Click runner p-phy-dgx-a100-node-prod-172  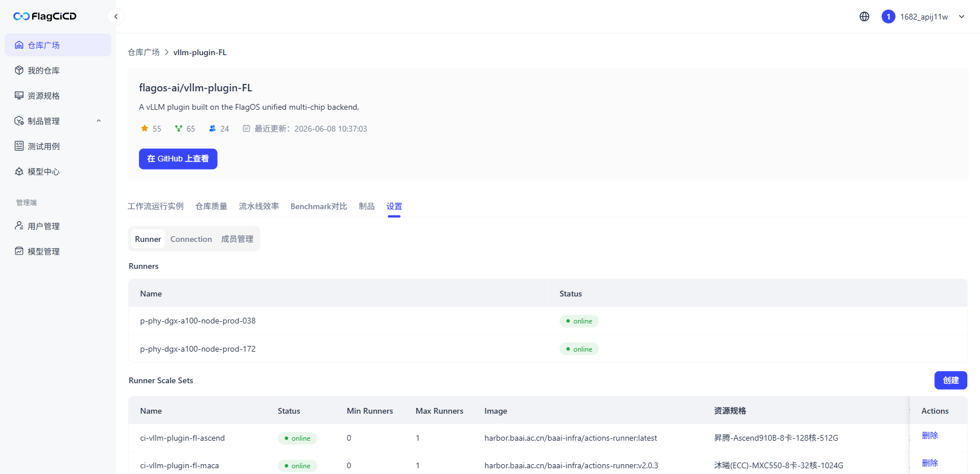click(x=198, y=349)
